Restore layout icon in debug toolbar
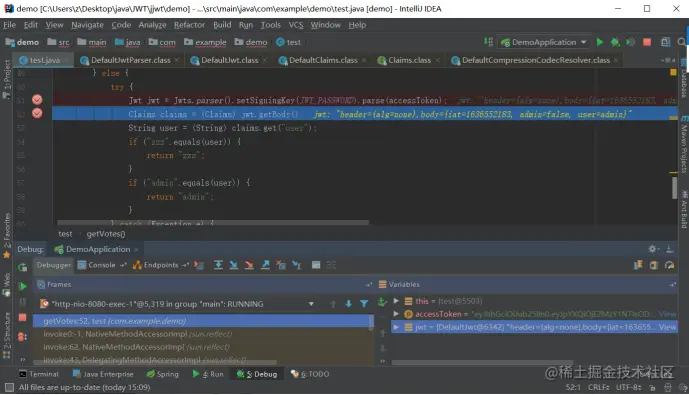The height and width of the screenshot is (395, 689). pos(638,265)
